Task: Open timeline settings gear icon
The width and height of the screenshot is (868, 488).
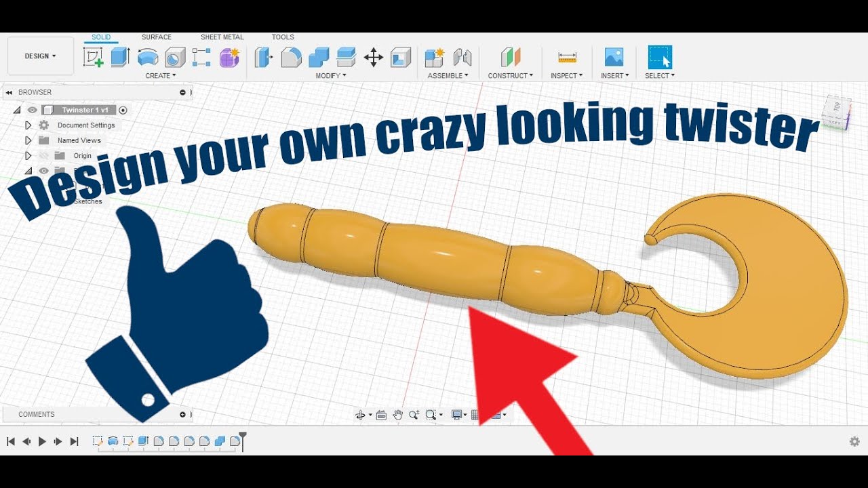Action: (854, 441)
